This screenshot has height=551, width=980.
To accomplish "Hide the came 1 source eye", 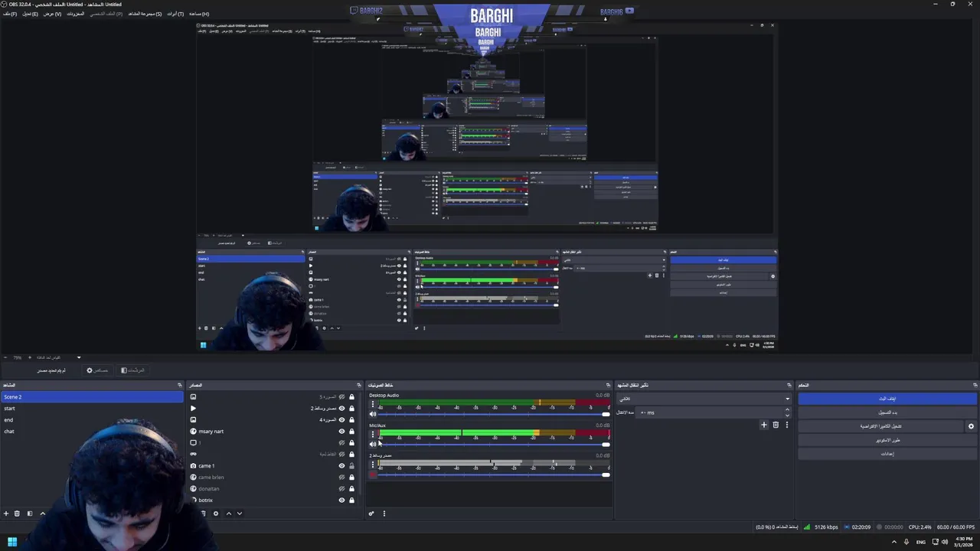I will click(341, 465).
